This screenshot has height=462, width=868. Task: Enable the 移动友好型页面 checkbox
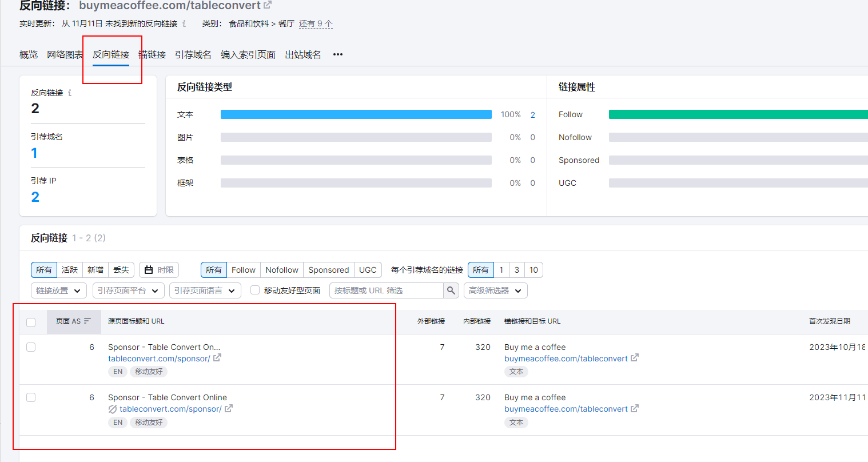255,290
